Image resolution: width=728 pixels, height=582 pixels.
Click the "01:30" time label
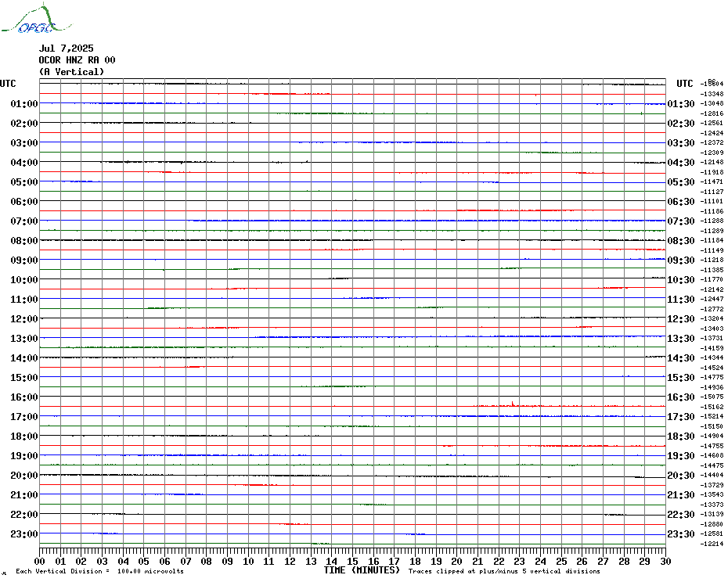681,103
